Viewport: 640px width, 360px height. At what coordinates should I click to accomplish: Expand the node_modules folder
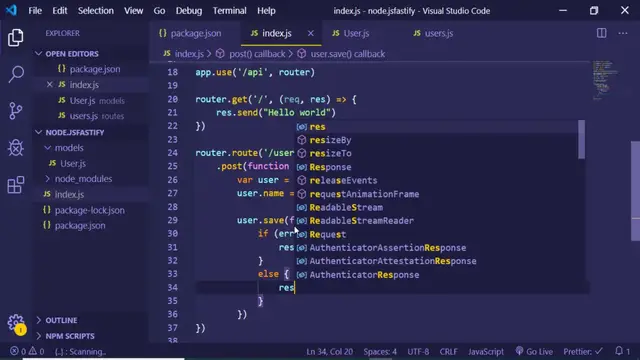point(83,179)
